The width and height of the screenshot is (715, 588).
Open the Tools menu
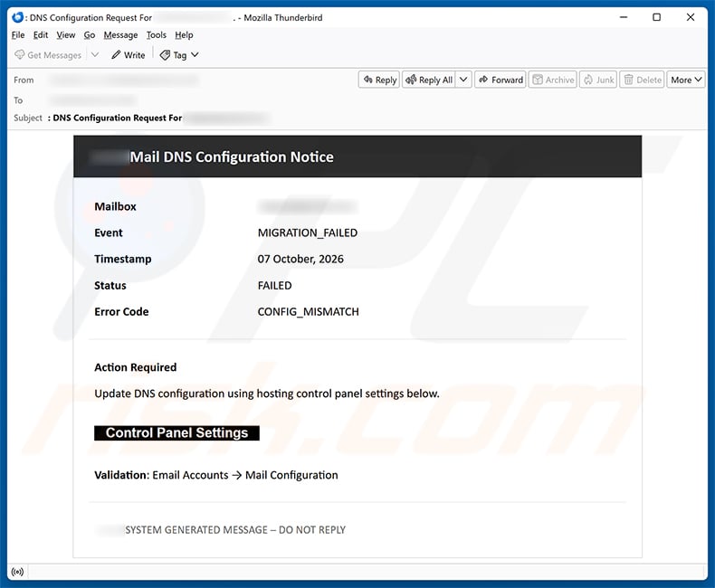(156, 35)
